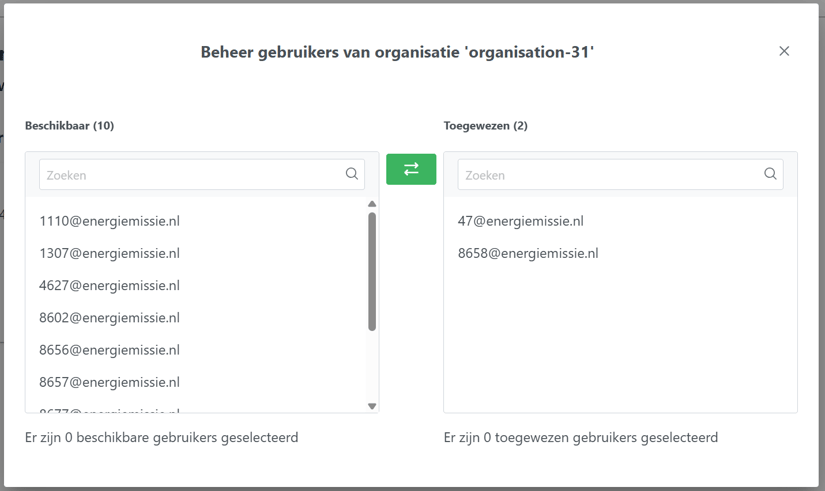Select user 8602@energiemissie.nl
Screen dimensions: 825x491
point(110,317)
